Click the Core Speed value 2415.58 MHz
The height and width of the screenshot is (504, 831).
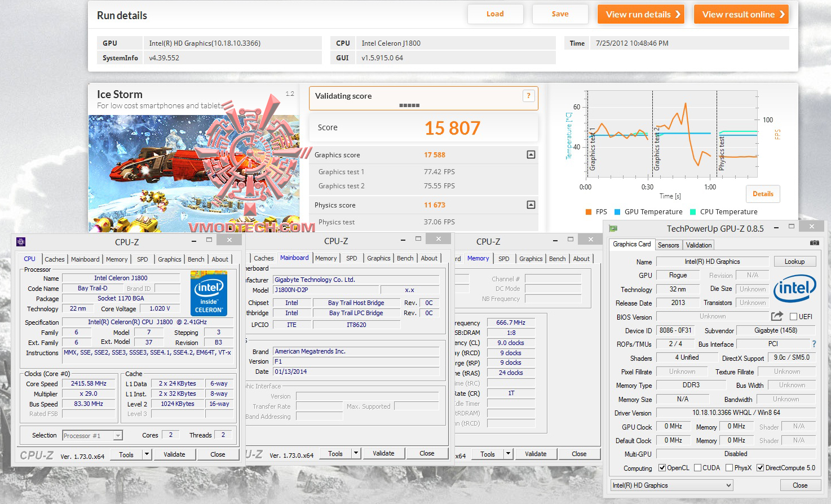point(89,383)
